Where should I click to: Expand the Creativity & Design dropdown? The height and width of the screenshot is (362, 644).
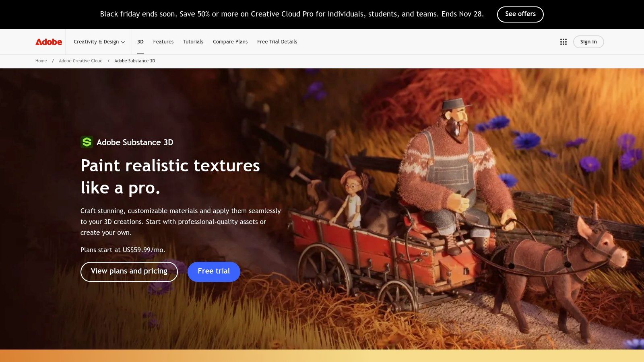[x=99, y=41]
